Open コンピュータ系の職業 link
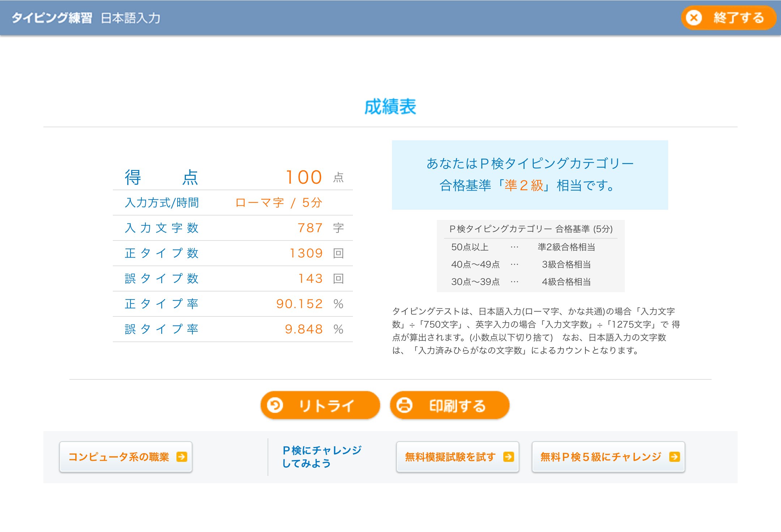Image resolution: width=781 pixels, height=532 pixels. point(119,457)
